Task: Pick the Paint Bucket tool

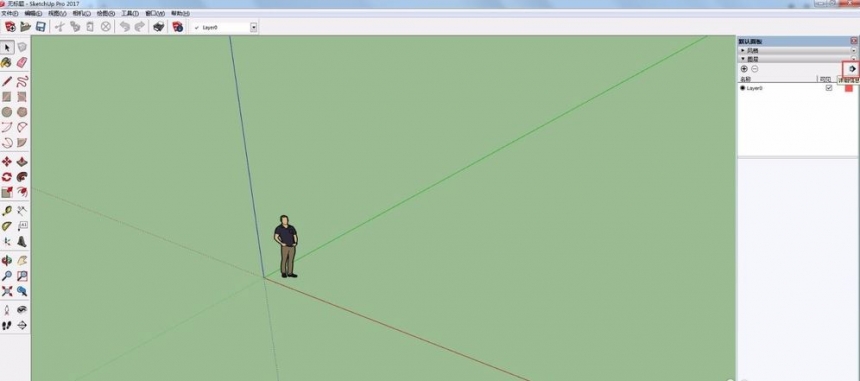Action: [7, 62]
